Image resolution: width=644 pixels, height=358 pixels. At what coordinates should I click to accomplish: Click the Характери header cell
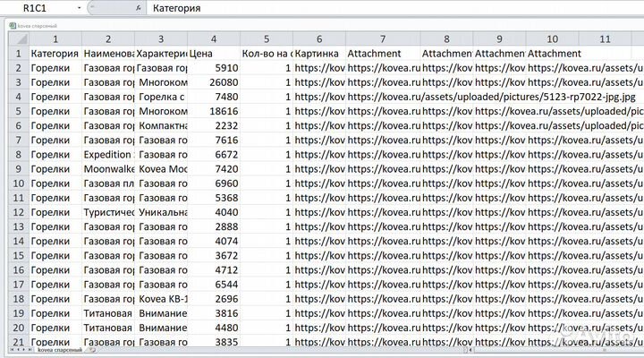(x=161, y=54)
